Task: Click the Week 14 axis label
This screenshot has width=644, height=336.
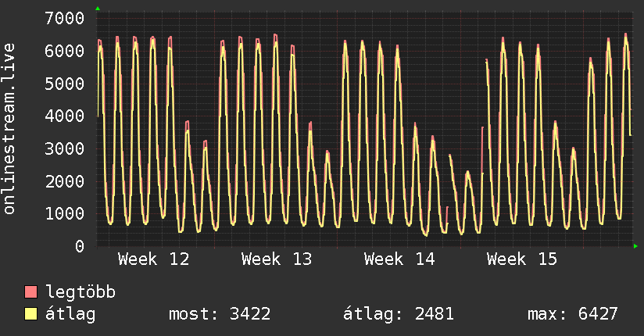Action: click(x=399, y=259)
